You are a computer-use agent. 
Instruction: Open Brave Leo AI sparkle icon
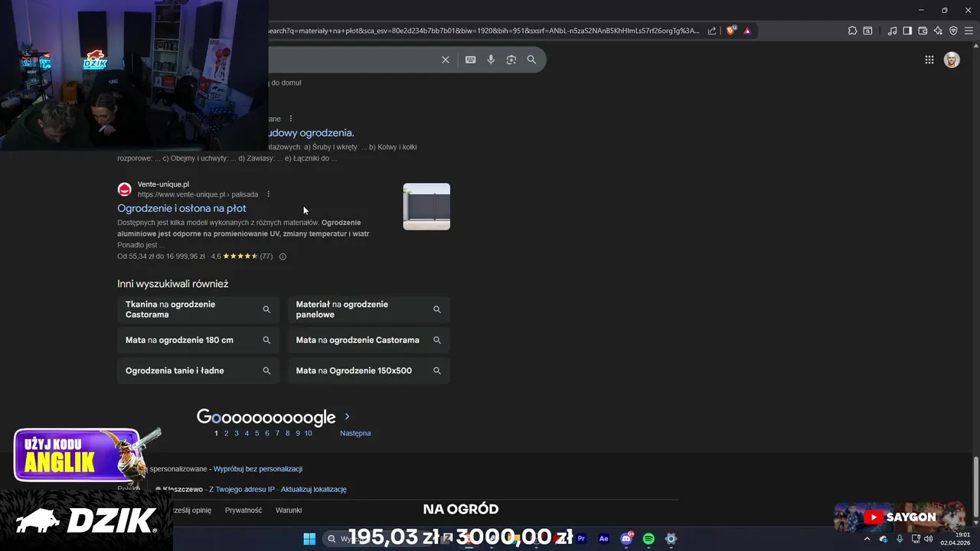[x=938, y=31]
